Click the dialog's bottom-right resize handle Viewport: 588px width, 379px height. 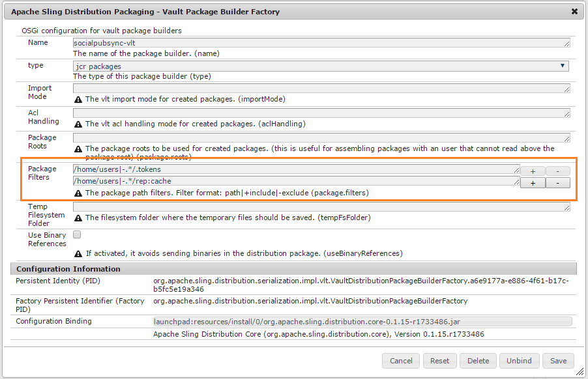[580, 371]
